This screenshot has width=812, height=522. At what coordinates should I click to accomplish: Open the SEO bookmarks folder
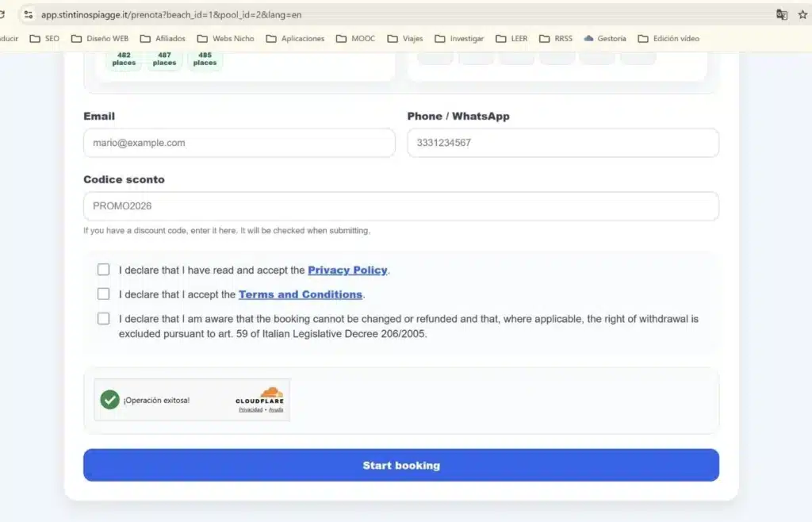tap(44, 38)
